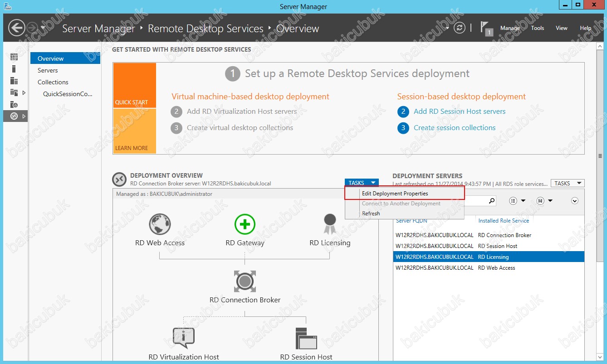Sort by Installed Role Service column
This screenshot has width=607, height=364.
point(504,220)
